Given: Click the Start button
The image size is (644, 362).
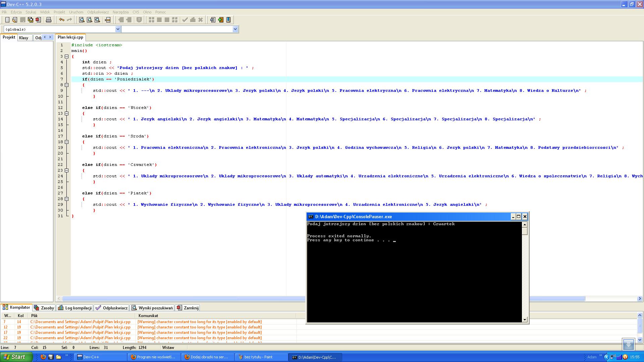Looking at the screenshot, I should (16, 357).
